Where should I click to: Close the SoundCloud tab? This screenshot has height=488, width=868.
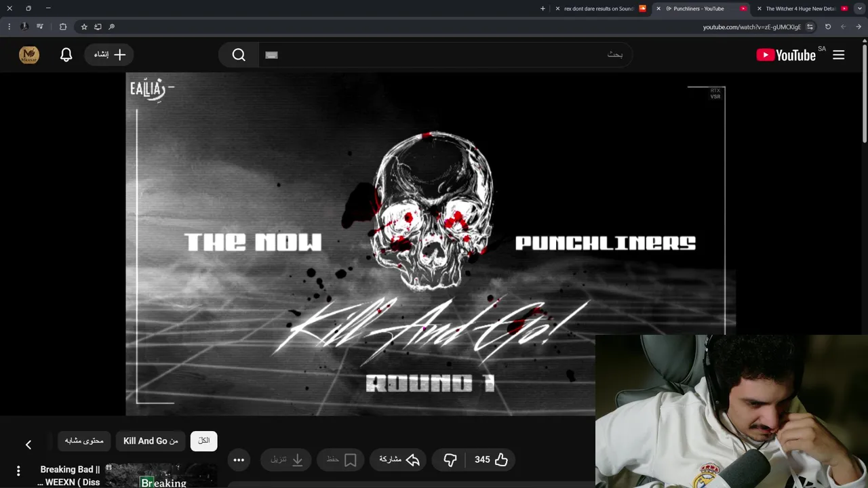[557, 9]
